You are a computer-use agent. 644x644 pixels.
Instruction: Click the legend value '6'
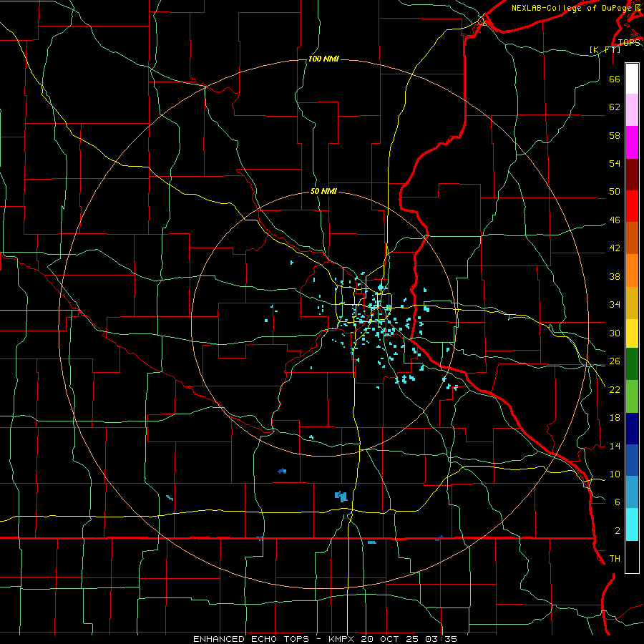618,502
